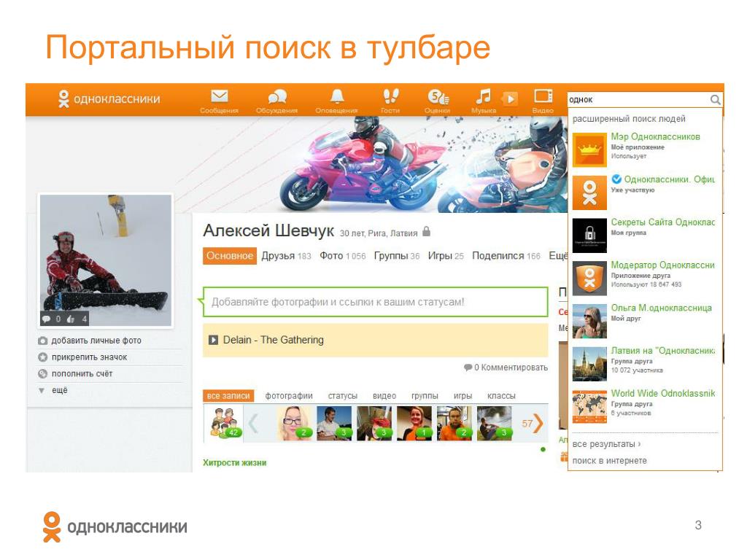Screen dimensions: 747x560
Task: Select the игры filter tab
Action: (462, 396)
